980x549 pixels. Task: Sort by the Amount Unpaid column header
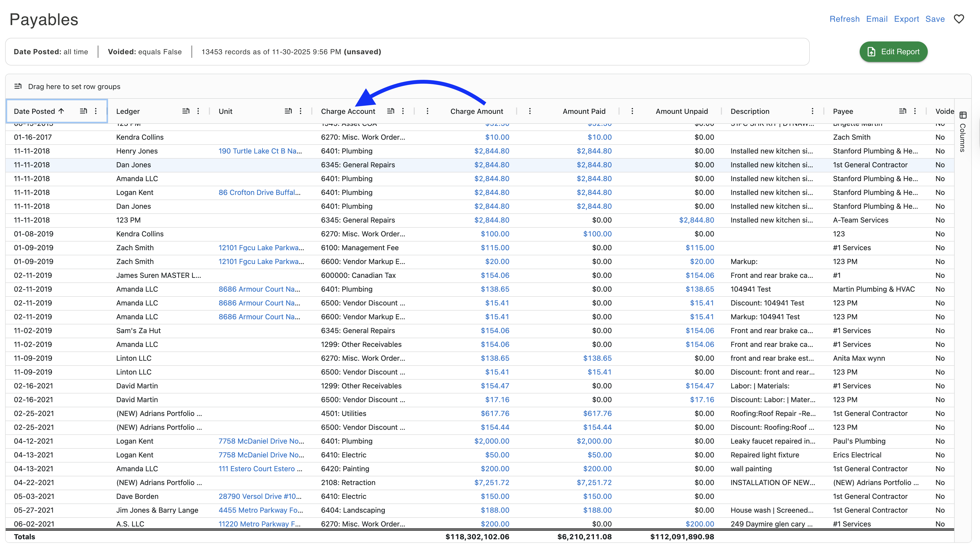coord(681,111)
